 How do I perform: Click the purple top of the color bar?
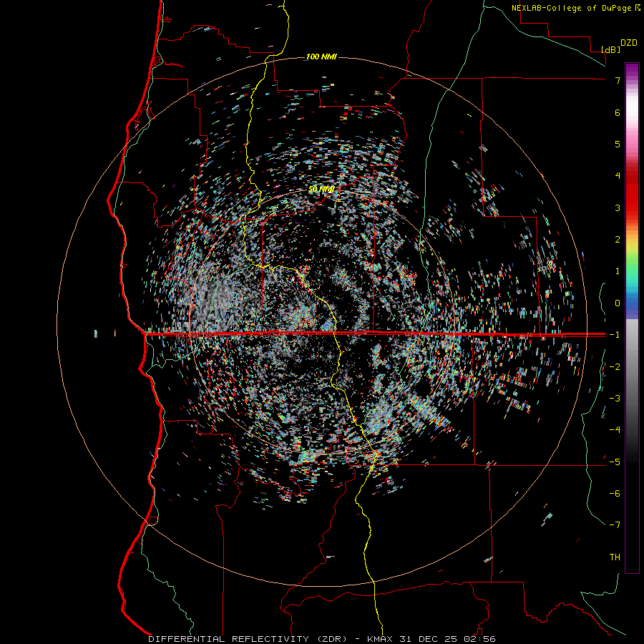click(632, 71)
